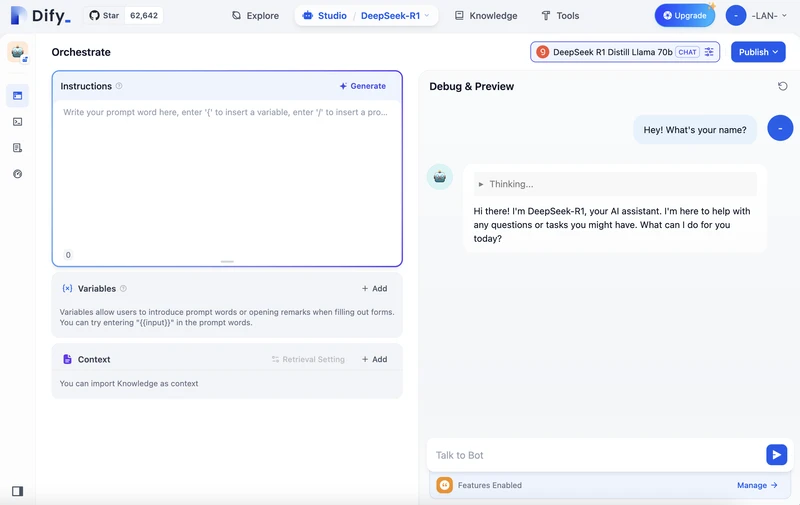This screenshot has width=800, height=505.
Task: Click the Dify logo
Action: click(41, 15)
